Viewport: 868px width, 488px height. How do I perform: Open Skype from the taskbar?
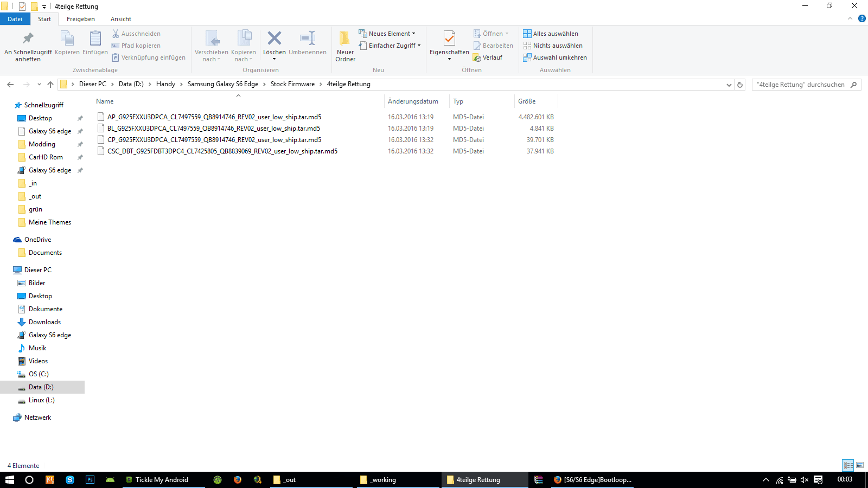coord(70,480)
